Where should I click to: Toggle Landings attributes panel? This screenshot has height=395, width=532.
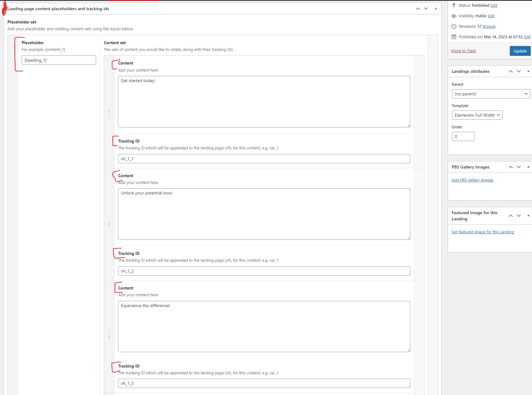point(528,71)
